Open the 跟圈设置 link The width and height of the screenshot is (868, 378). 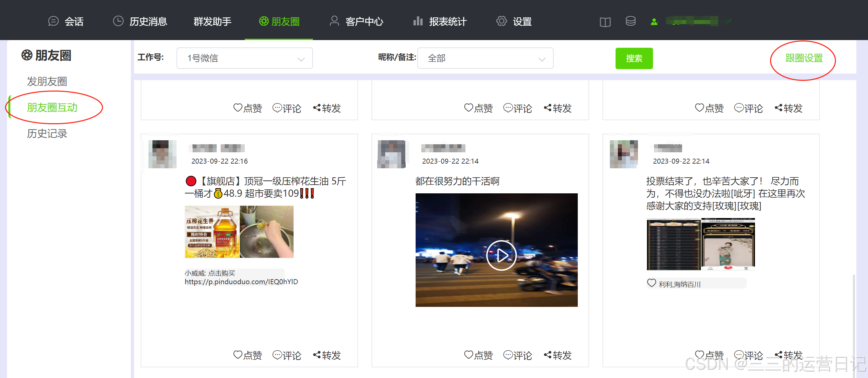[x=804, y=58]
